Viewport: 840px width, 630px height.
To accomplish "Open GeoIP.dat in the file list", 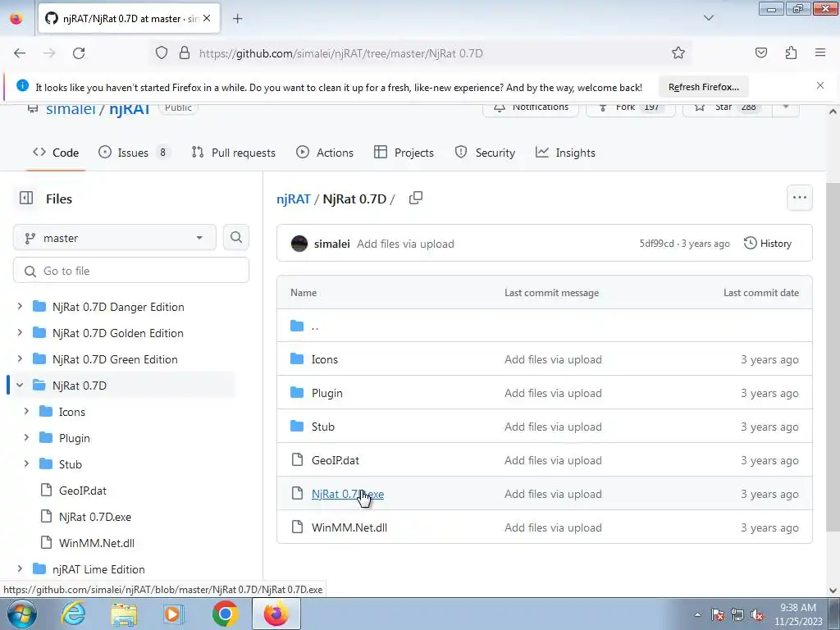I will tap(336, 461).
